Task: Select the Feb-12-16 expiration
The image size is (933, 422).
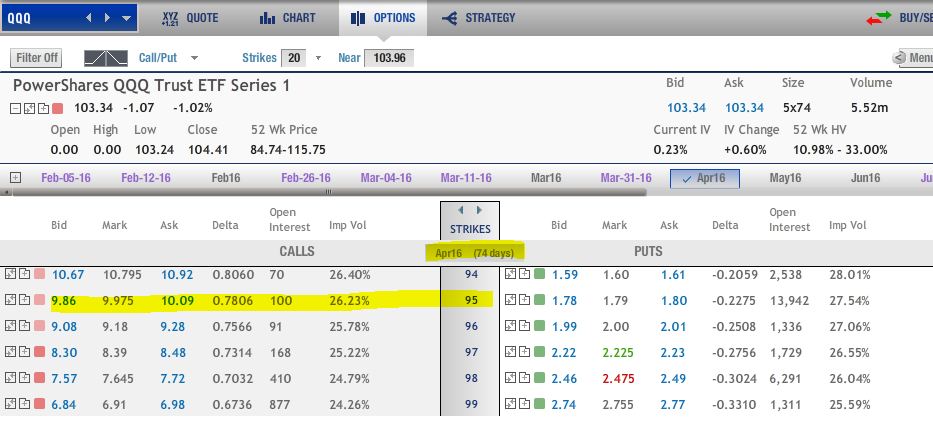Action: click(146, 178)
